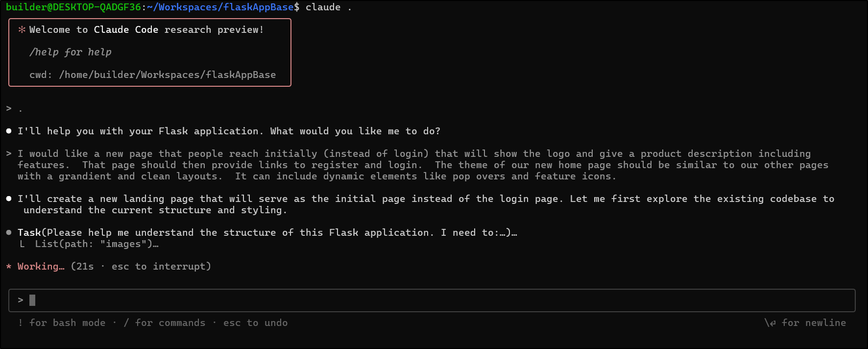The image size is (868, 349).
Task: Expand the List(path: "images") sub-entry
Action: [x=96, y=244]
